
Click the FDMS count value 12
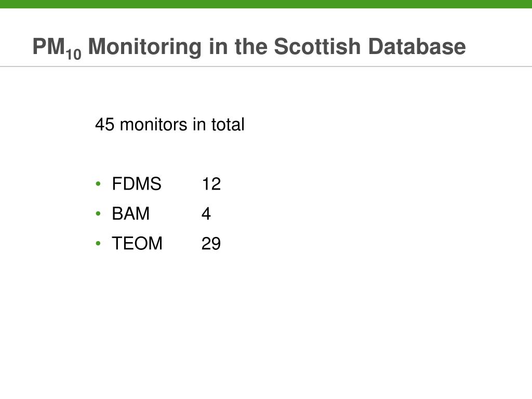coord(211,184)
